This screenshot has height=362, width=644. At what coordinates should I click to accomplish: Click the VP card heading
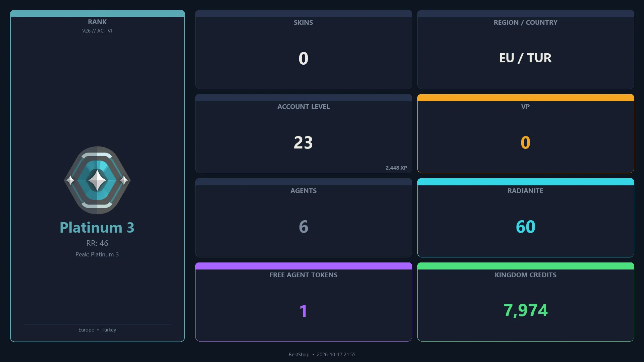[x=526, y=107]
